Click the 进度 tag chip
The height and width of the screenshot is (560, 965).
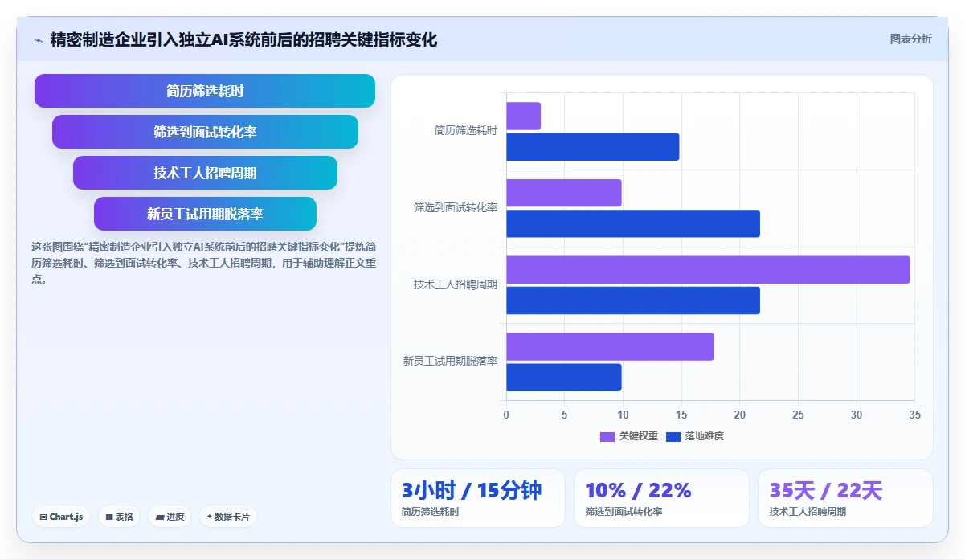pos(170,517)
